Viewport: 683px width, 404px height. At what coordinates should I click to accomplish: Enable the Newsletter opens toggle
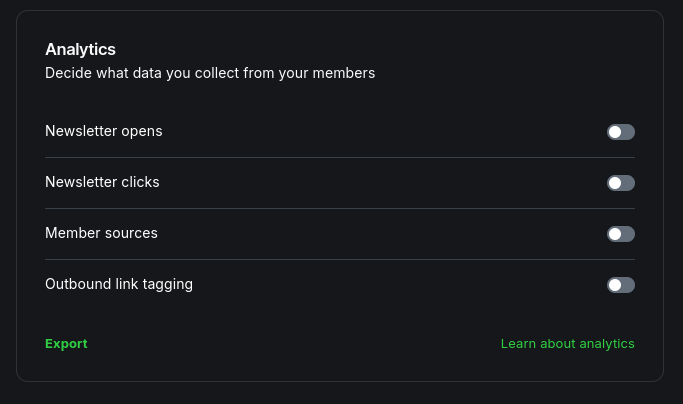click(x=620, y=132)
